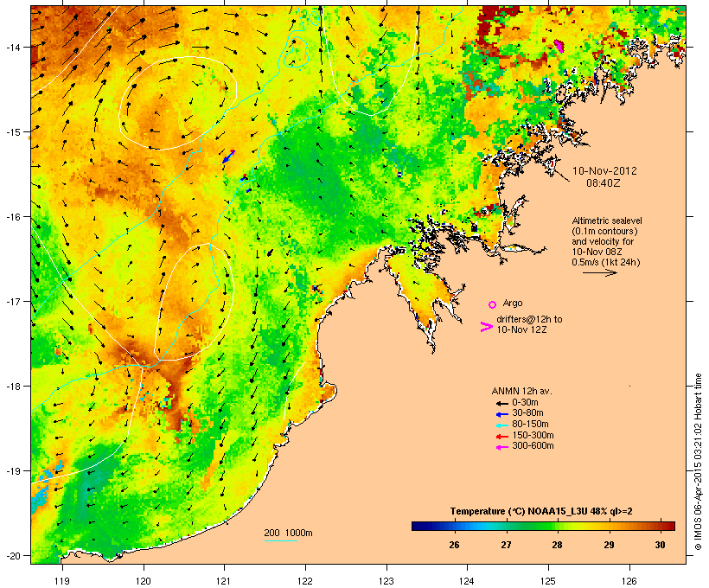This screenshot has height=588, width=709.
Task: Click the longitude axis label 119
Action: tap(62, 581)
